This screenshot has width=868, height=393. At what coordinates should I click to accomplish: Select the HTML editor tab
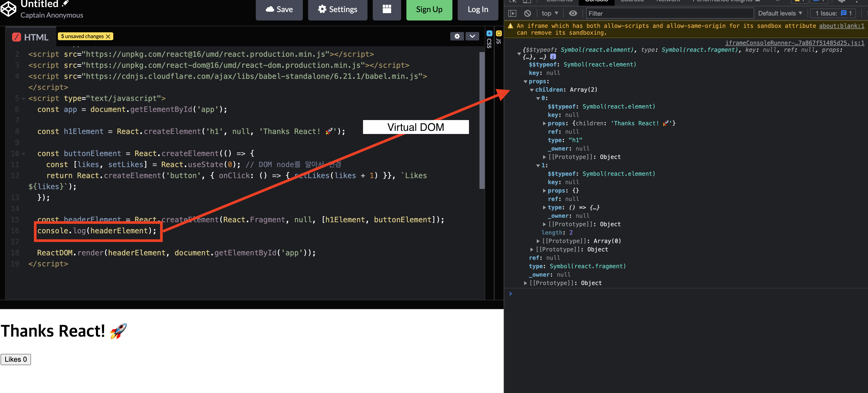coord(30,37)
